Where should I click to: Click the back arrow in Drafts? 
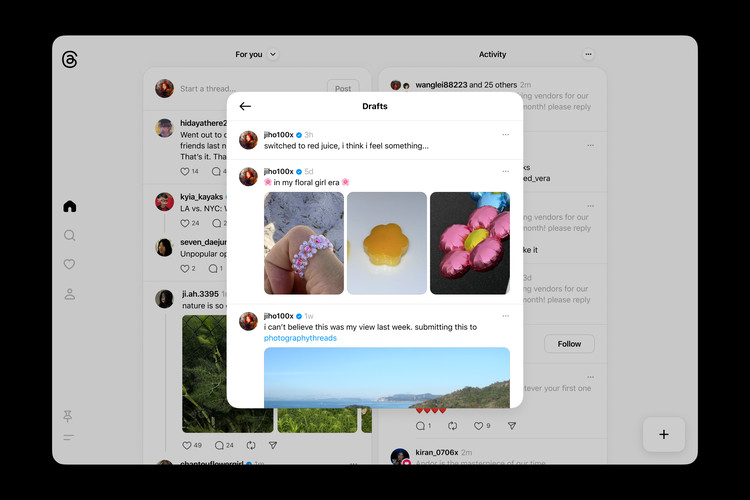245,106
